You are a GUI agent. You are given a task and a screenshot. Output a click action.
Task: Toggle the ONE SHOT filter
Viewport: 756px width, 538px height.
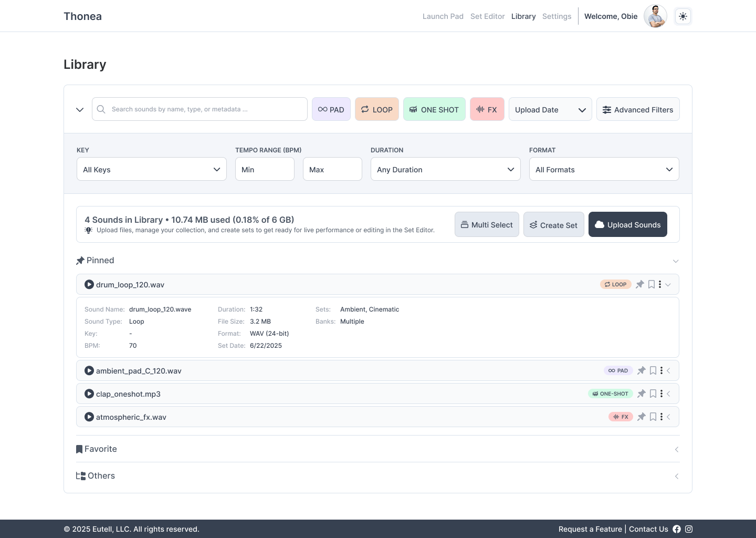[434, 109]
